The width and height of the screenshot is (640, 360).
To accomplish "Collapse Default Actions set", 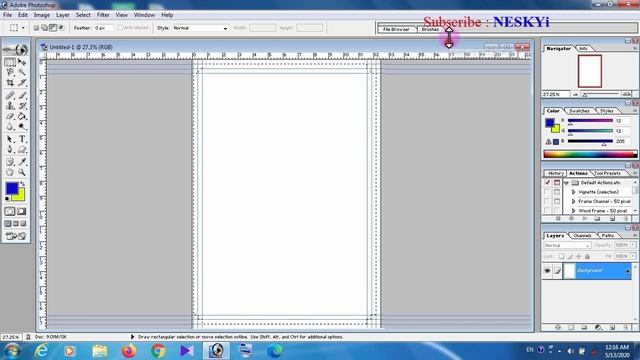I will tap(567, 183).
